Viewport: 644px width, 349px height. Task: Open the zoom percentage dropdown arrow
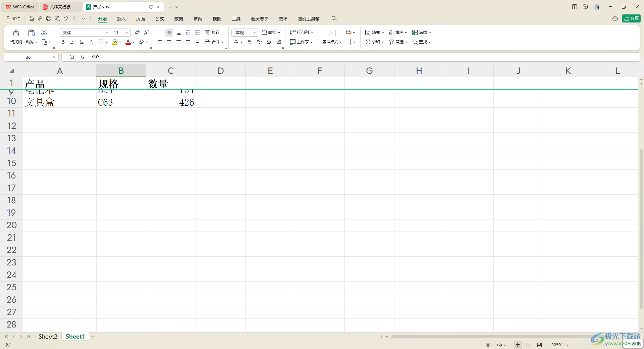[x=567, y=345]
